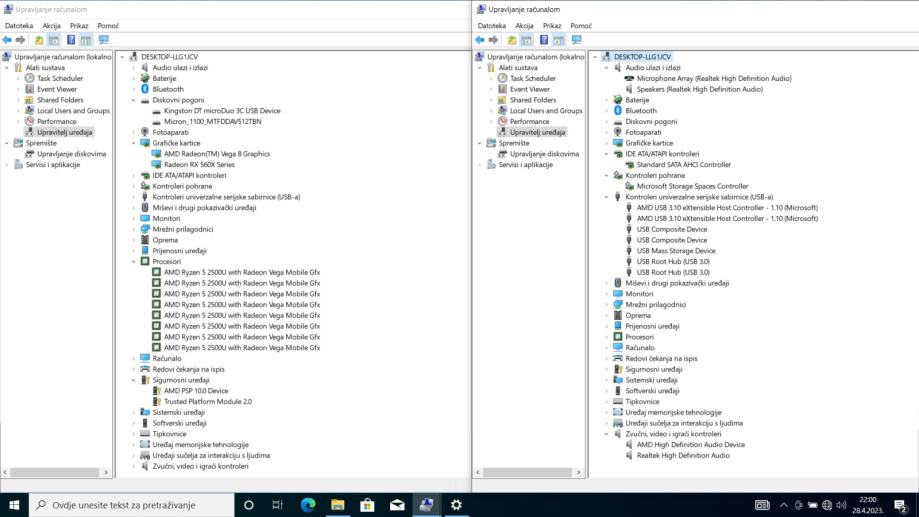The width and height of the screenshot is (919, 517).
Task: Click monitor scan icon in right window toolbar
Action: 577,40
